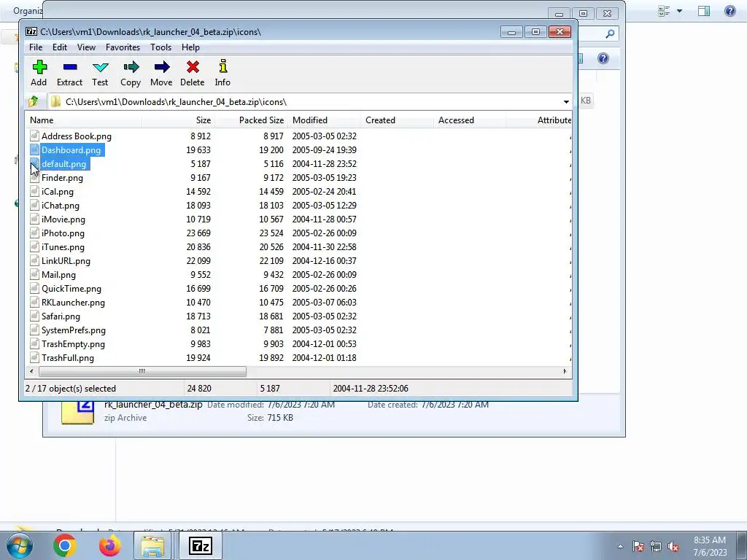Click the Copy toolbar icon
The image size is (747, 560).
pyautogui.click(x=131, y=67)
